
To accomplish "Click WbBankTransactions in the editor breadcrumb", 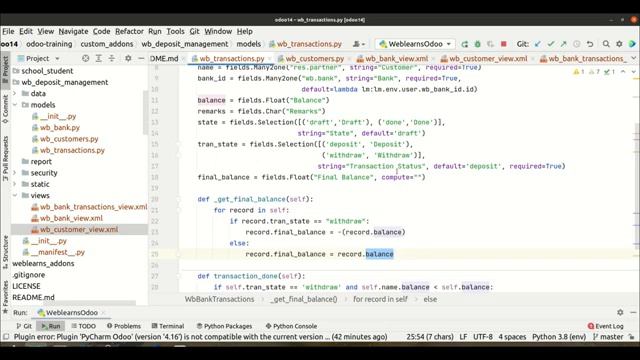I will click(220, 299).
